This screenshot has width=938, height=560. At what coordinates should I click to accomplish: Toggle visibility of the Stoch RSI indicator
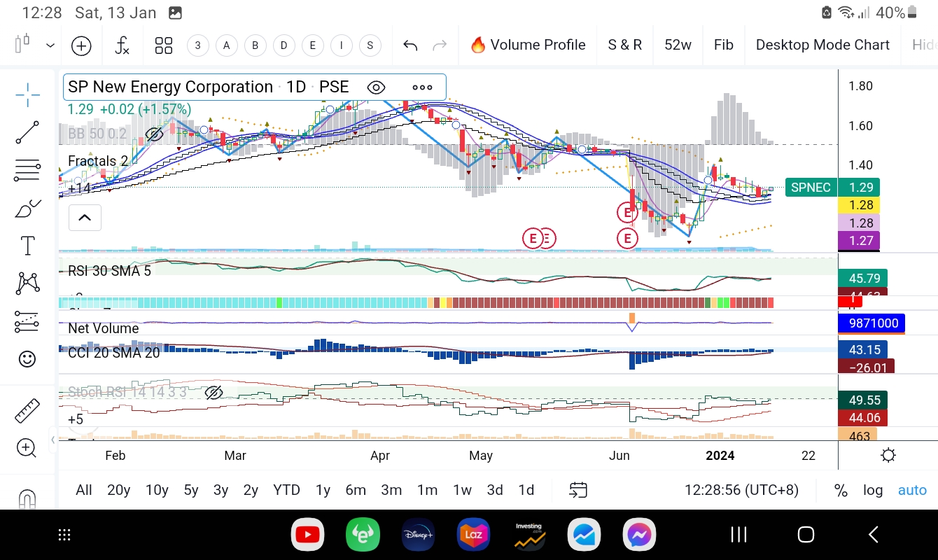213,393
